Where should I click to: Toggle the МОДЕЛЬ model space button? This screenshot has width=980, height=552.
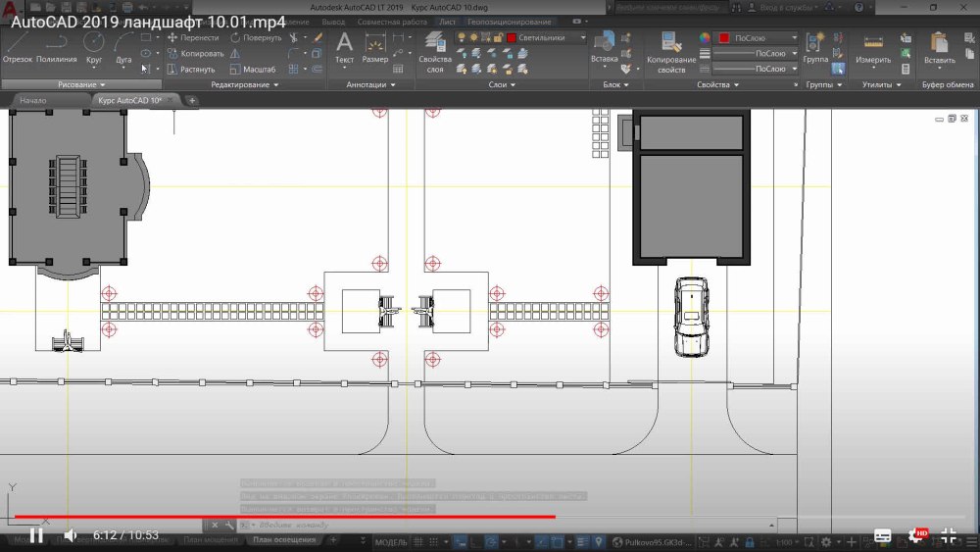click(391, 541)
